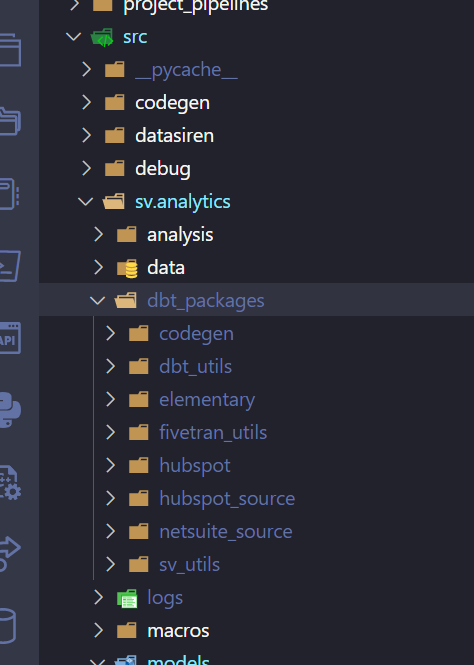Collapse the dbt_packages folder chevron
Viewport: 474px width, 665px height.
pyautogui.click(x=98, y=300)
